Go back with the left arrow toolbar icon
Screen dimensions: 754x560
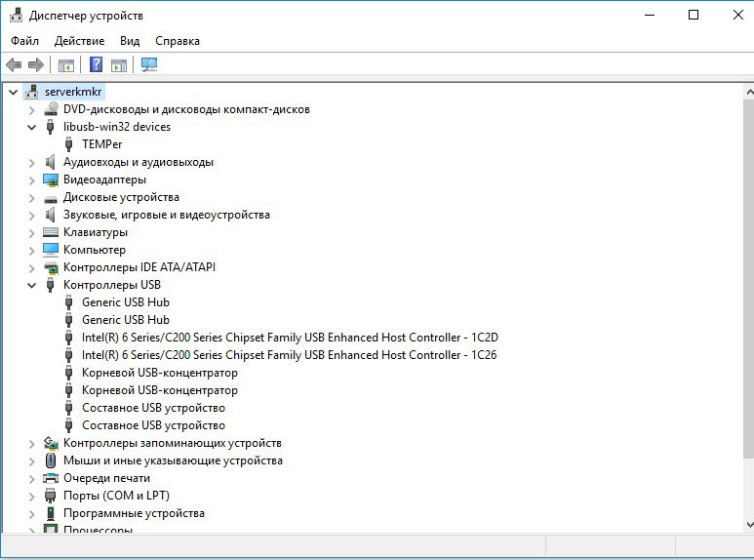14,64
